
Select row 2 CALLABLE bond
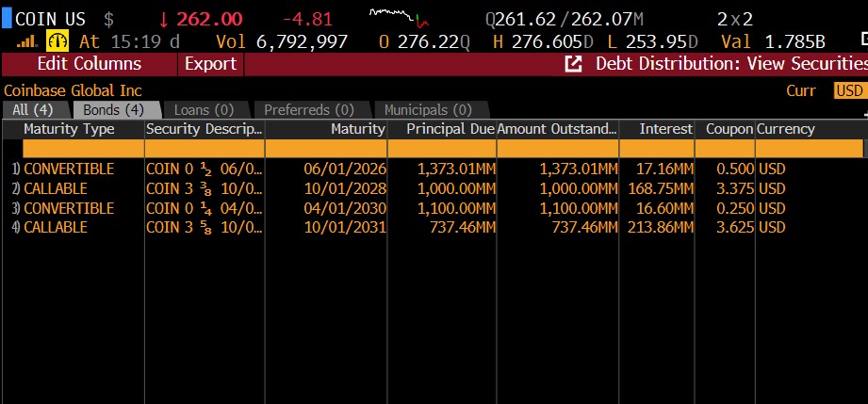click(x=56, y=188)
